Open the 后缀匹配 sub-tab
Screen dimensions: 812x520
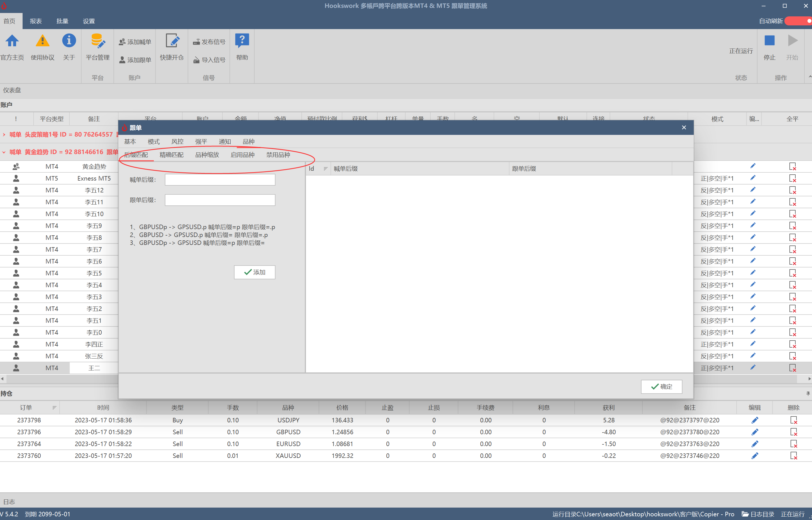tap(136, 155)
